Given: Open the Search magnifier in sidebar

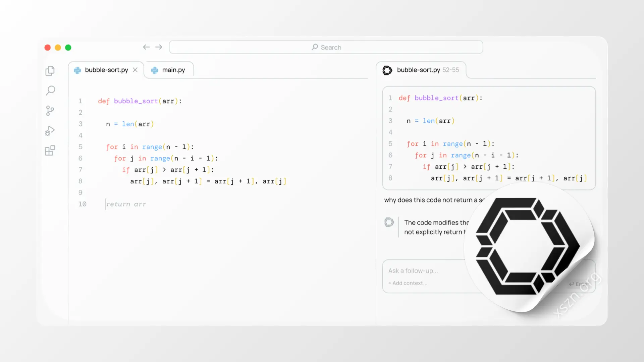Looking at the screenshot, I should click(x=50, y=90).
